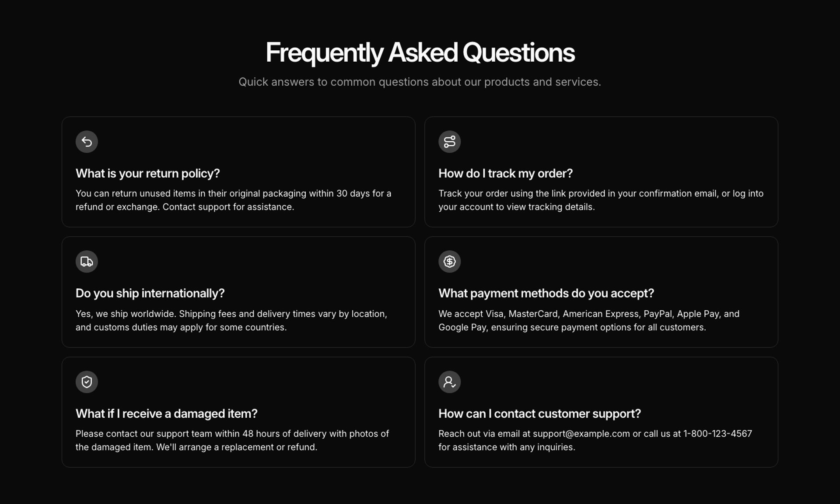
Task: Click the "Quick answers to common questions" subtitle
Action: point(420,82)
